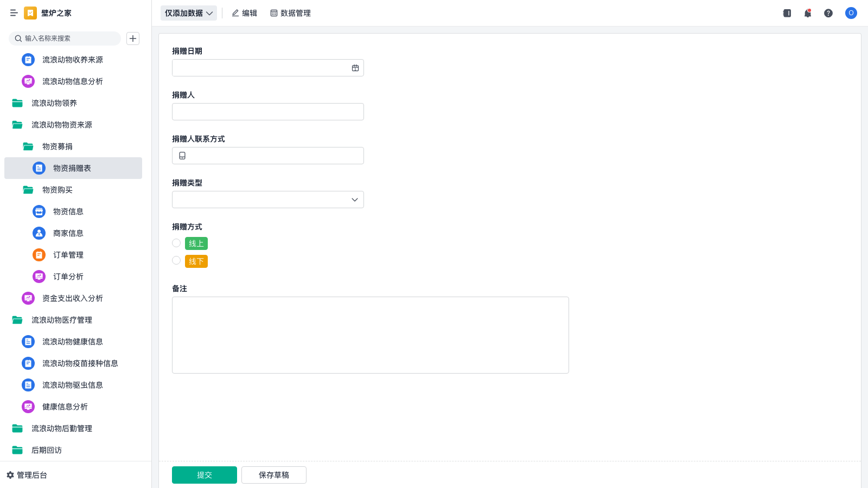Open 数据管理 in the top toolbar
This screenshot has width=868, height=488.
click(290, 13)
